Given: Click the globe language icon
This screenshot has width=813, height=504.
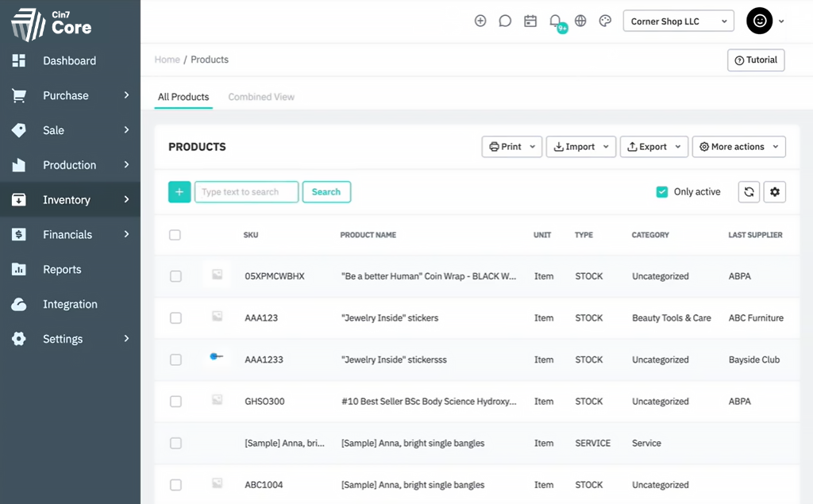Looking at the screenshot, I should [580, 21].
